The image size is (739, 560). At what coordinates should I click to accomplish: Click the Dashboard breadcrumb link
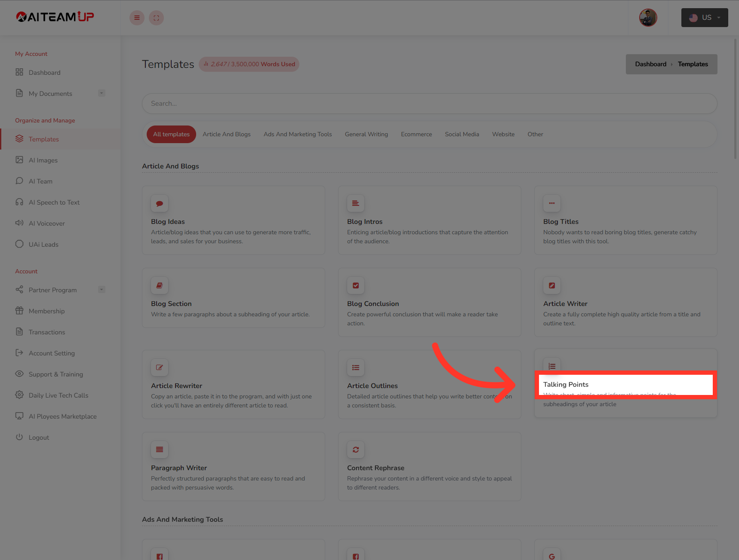point(650,64)
